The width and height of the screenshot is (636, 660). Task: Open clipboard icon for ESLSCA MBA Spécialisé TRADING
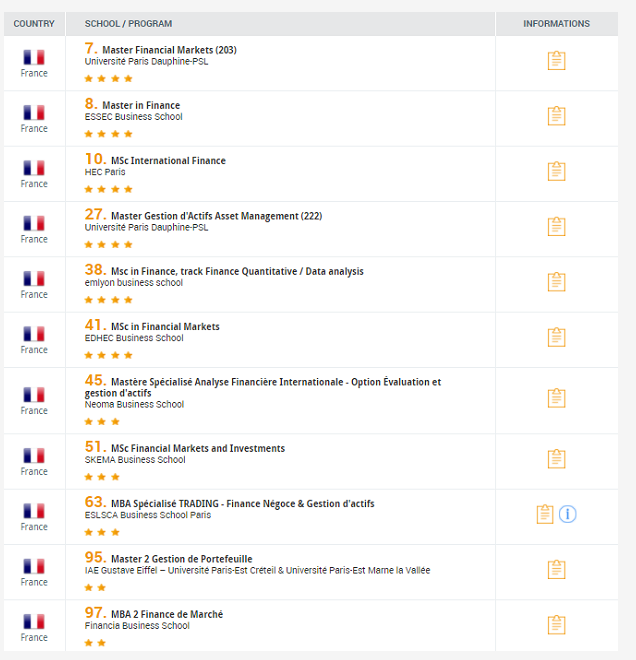coord(544,514)
